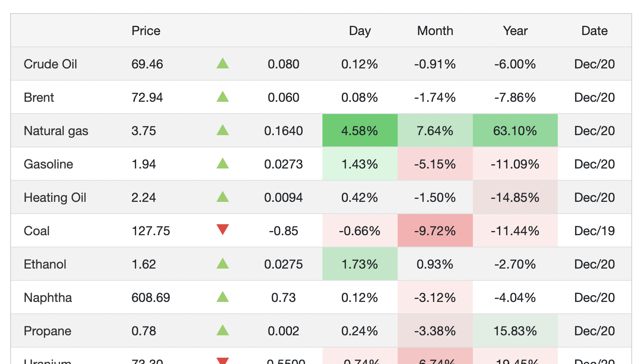Open the Natural gas commodity link
The height and width of the screenshot is (364, 644).
tap(56, 131)
